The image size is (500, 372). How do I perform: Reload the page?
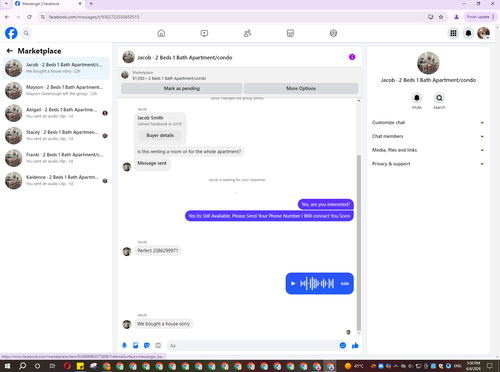(29, 17)
